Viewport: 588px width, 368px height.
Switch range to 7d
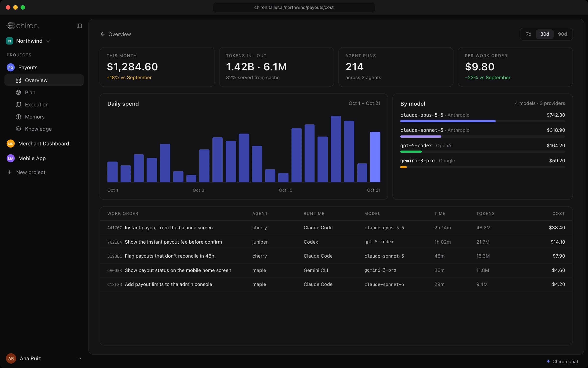coord(528,34)
